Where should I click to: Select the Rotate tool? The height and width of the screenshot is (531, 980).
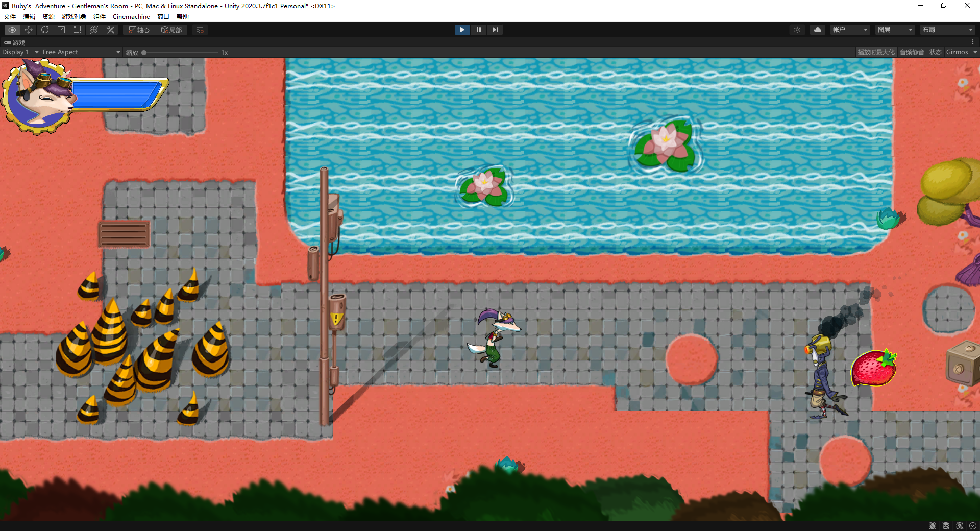click(x=45, y=30)
